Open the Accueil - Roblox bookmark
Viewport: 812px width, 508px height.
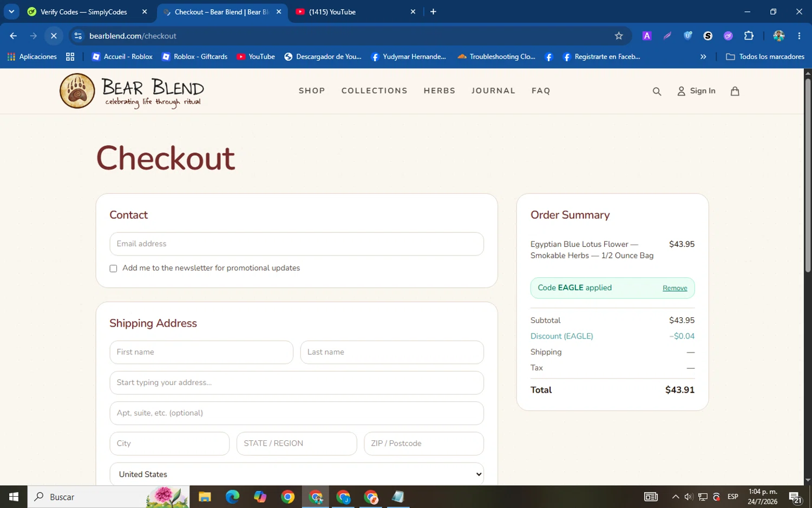point(122,56)
